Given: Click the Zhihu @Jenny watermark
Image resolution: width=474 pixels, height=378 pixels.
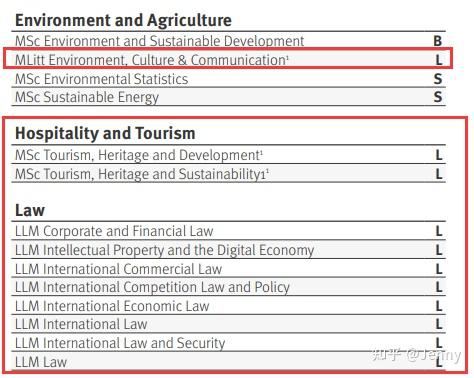Looking at the screenshot, I should (417, 355).
